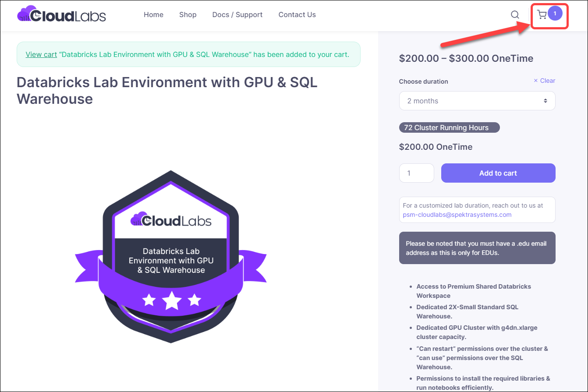Click the $200.00 – $300.00 OneTime price range
The width and height of the screenshot is (588, 392).
point(466,58)
